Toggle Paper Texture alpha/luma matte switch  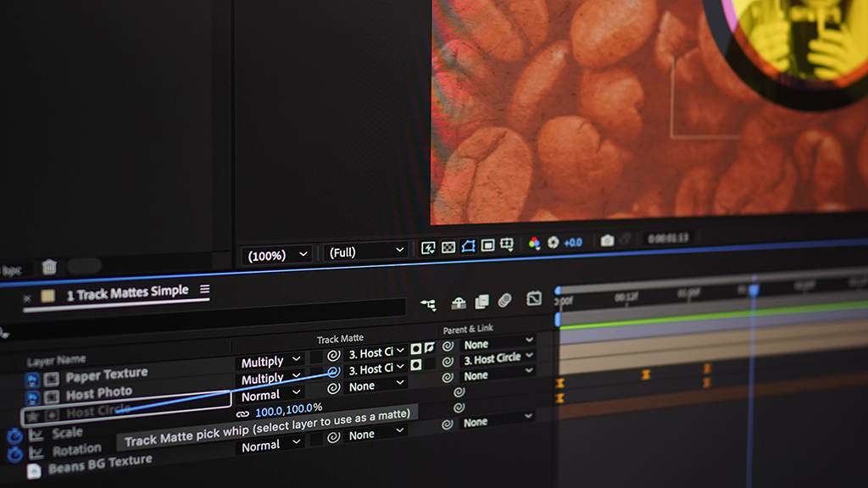(x=415, y=349)
